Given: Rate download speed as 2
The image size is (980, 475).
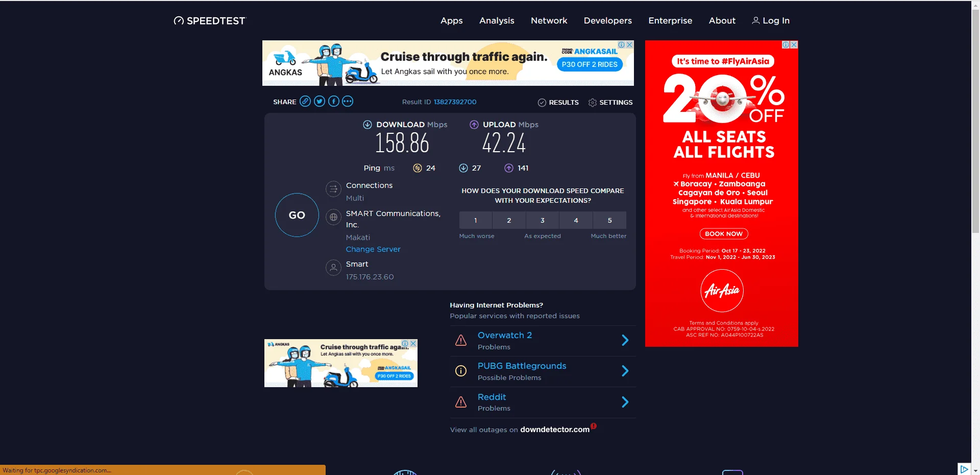Looking at the screenshot, I should pyautogui.click(x=509, y=220).
